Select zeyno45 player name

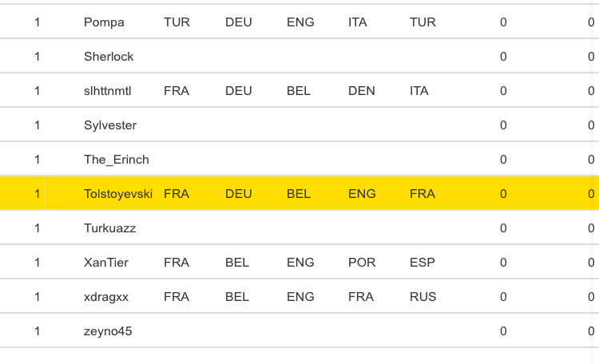click(108, 331)
